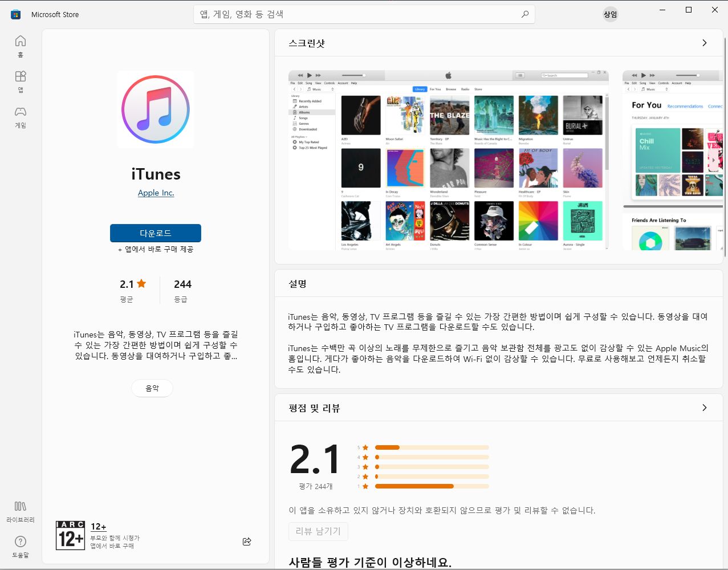The image size is (728, 570).
Task: Click the 3-star rating bar
Action: pyautogui.click(x=432, y=467)
